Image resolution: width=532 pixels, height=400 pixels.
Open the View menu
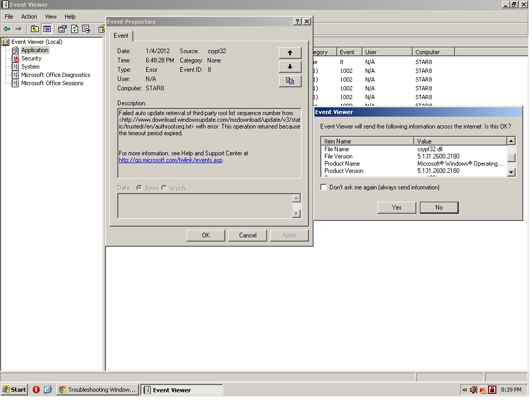coord(51,17)
